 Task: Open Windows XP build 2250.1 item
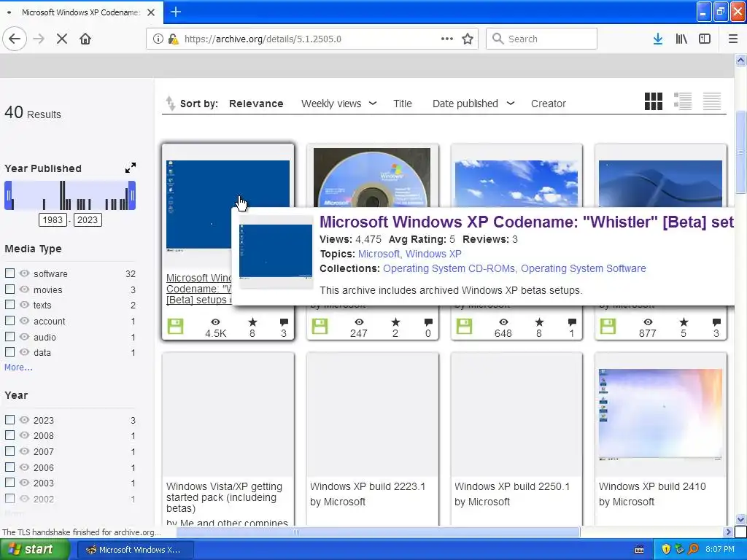coord(511,486)
